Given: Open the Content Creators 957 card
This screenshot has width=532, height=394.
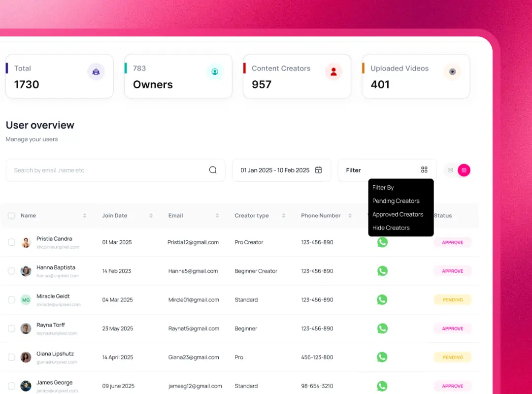Looking at the screenshot, I should (x=297, y=76).
